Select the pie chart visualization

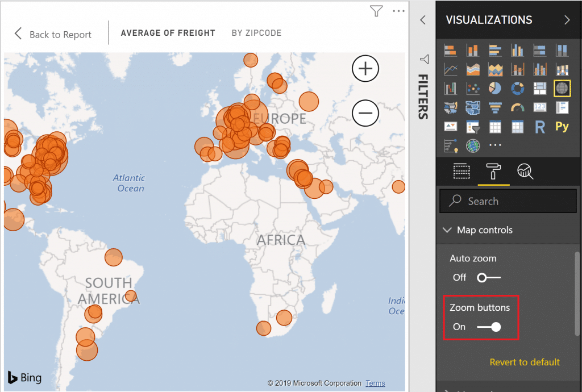click(494, 88)
